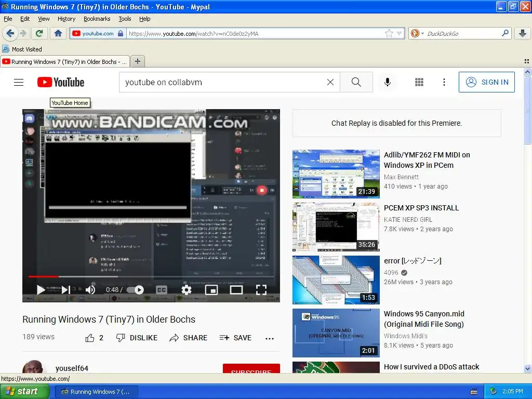Click the Max Bennett channel name

click(401, 177)
